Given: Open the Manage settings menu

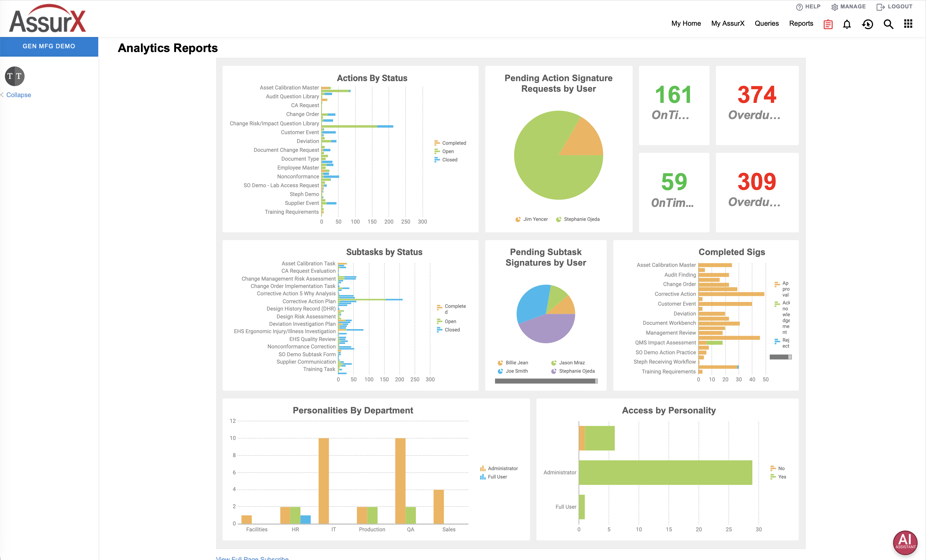Looking at the screenshot, I should [x=849, y=7].
